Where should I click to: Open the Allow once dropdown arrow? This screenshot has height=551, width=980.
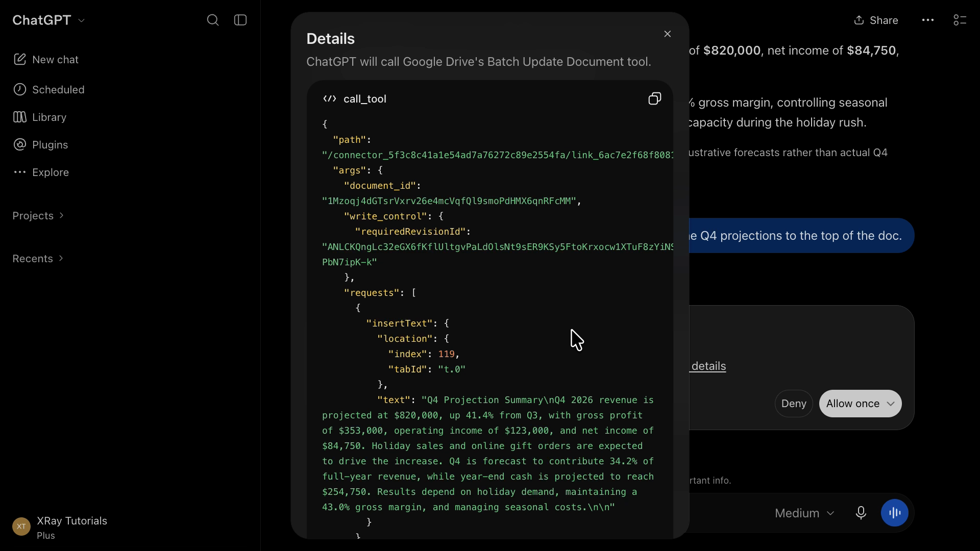pyautogui.click(x=891, y=404)
